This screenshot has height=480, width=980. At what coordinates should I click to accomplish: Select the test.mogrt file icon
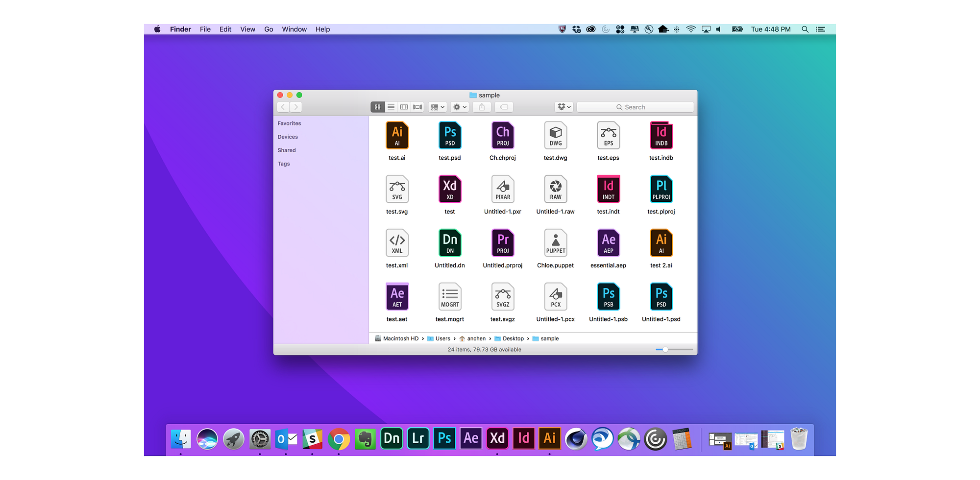[450, 297]
